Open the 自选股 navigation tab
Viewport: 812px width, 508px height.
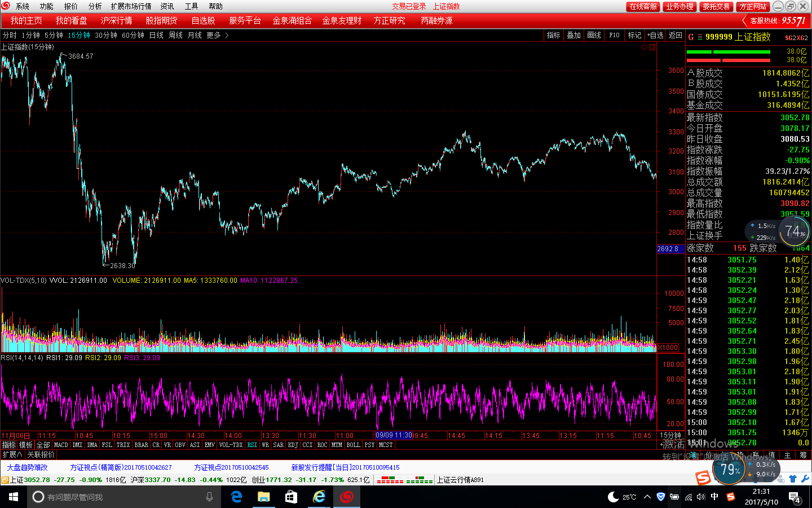(204, 20)
